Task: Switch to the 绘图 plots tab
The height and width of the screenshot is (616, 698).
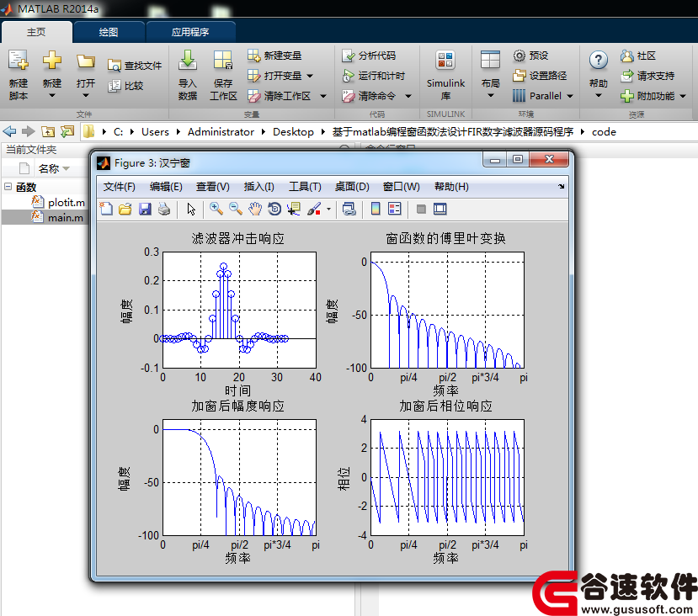Action: click(x=109, y=32)
